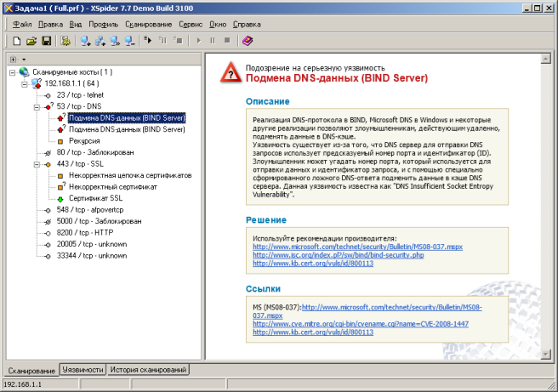The height and width of the screenshot is (392, 558).
Task: Open the Сканирование menu
Action: [x=148, y=25]
